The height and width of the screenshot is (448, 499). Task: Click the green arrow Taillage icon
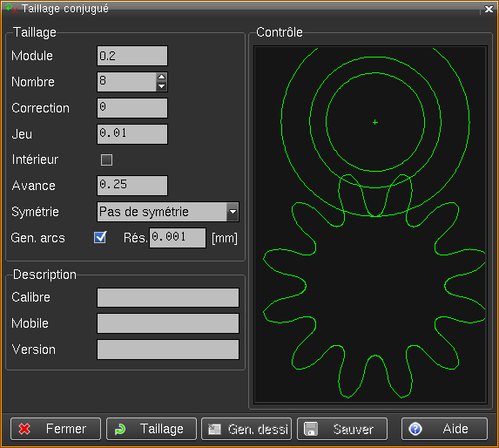click(120, 429)
